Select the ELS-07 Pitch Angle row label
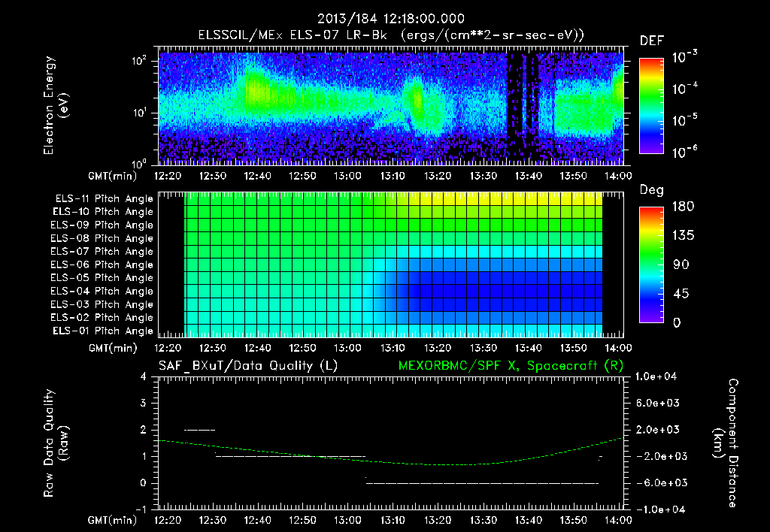 [102, 251]
